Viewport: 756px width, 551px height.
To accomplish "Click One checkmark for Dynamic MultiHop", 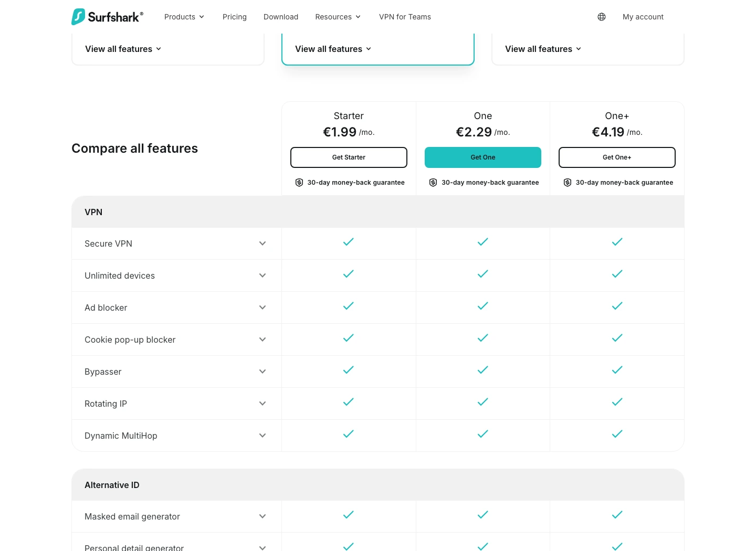I will 483,434.
